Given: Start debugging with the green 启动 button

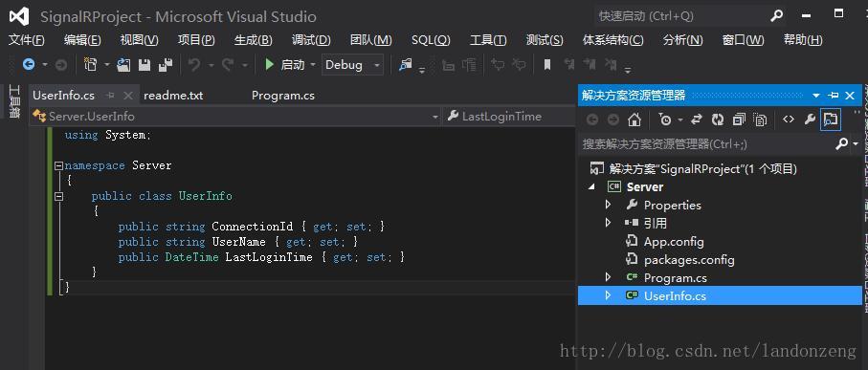Looking at the screenshot, I should [284, 65].
